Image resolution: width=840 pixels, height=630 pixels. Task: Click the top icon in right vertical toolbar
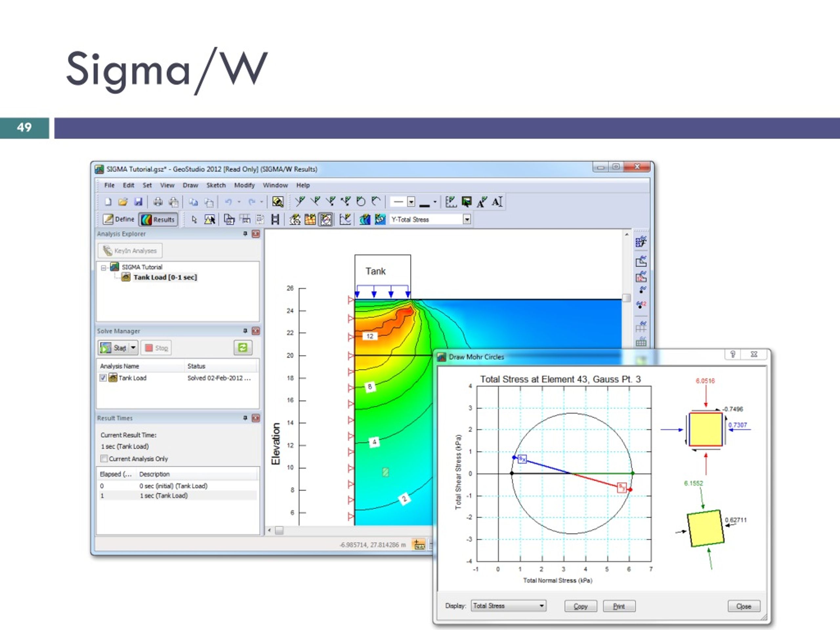click(641, 241)
